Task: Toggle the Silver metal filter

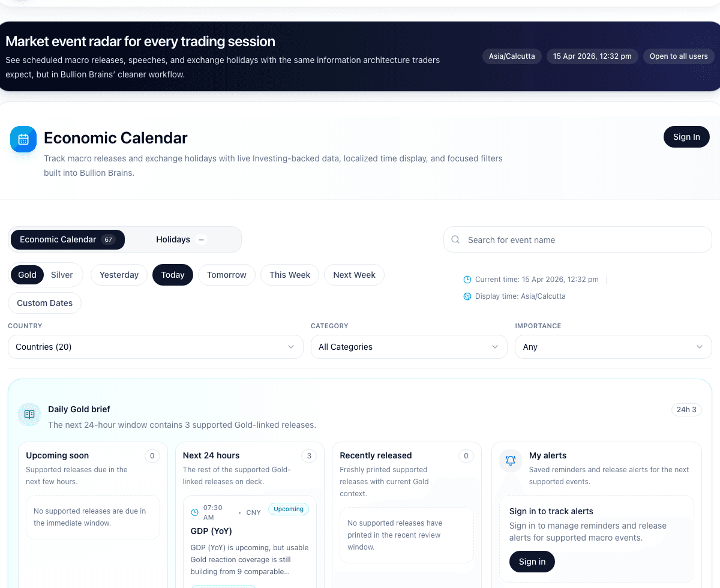Action: (62, 274)
